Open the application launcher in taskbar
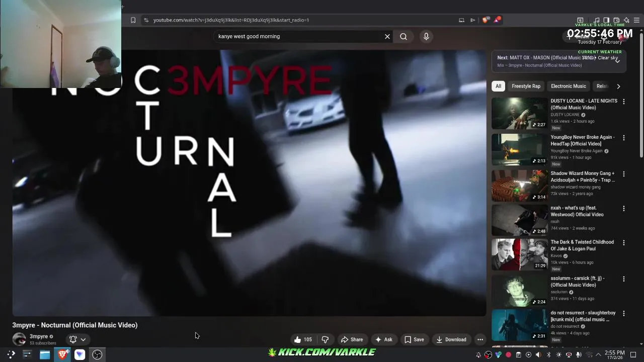This screenshot has height=362, width=644. (11, 354)
